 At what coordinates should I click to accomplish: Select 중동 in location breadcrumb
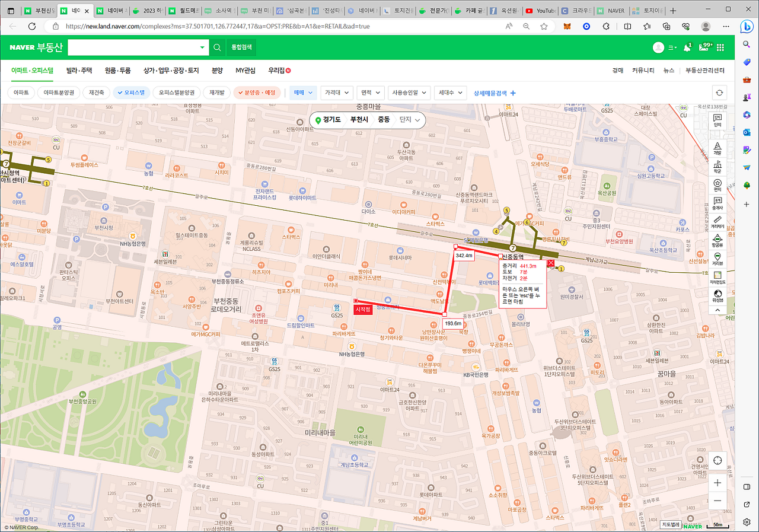(384, 120)
